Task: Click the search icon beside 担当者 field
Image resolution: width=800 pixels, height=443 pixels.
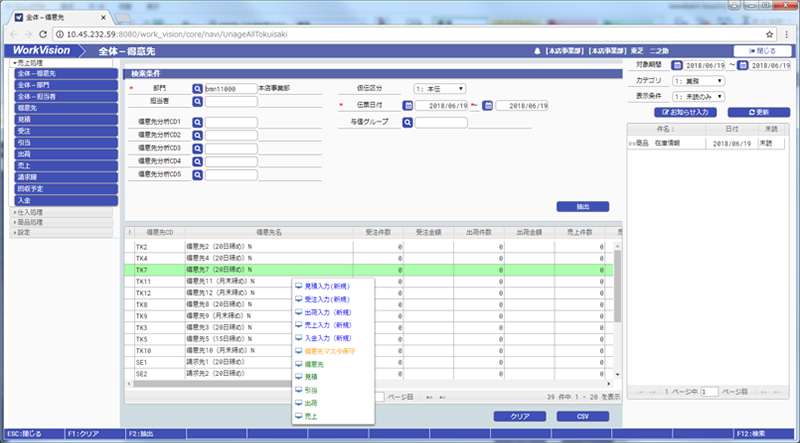Action: 197,102
